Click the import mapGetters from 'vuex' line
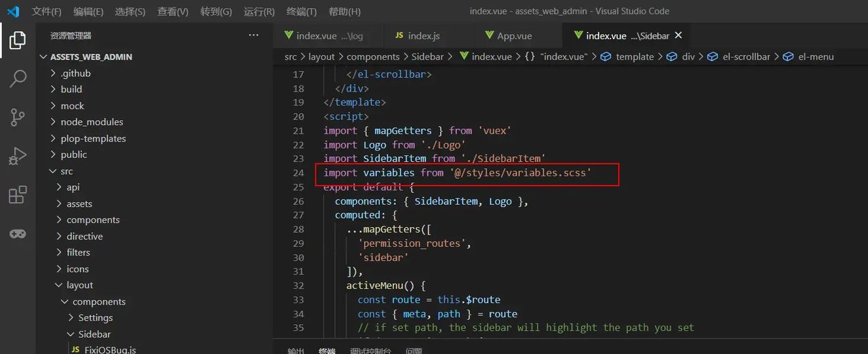The height and width of the screenshot is (354, 868). pos(417,130)
